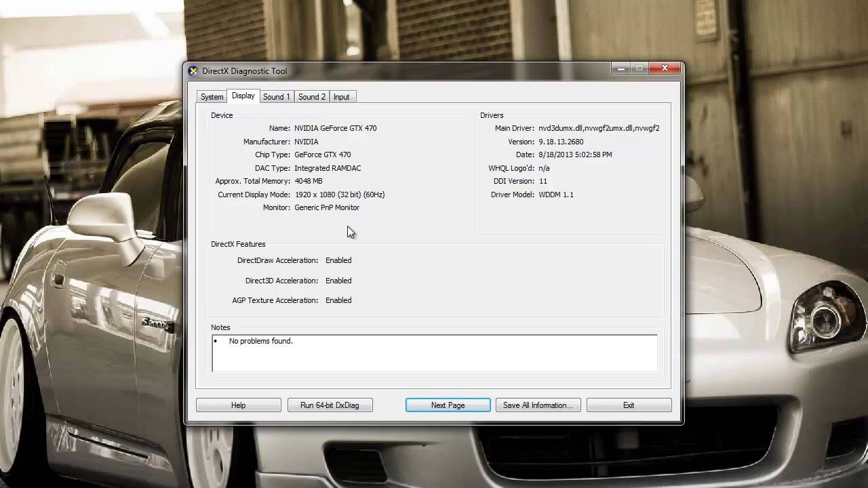This screenshot has height=488, width=868.
Task: Click memory value '4048 MB'
Action: [308, 181]
